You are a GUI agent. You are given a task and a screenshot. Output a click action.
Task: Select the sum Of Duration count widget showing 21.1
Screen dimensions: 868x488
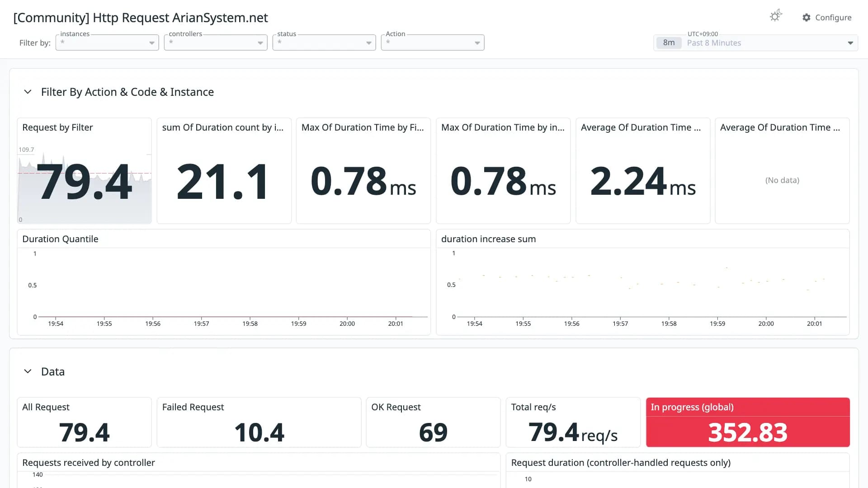point(224,171)
